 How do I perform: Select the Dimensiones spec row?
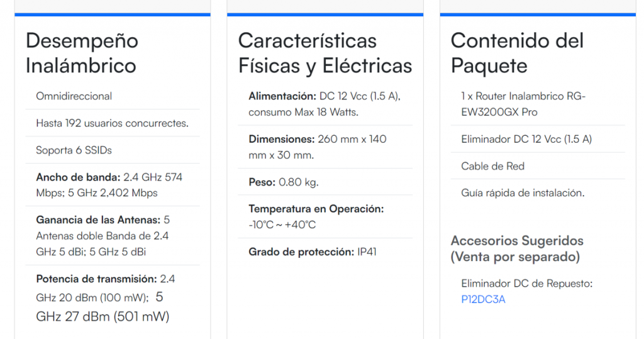click(317, 147)
